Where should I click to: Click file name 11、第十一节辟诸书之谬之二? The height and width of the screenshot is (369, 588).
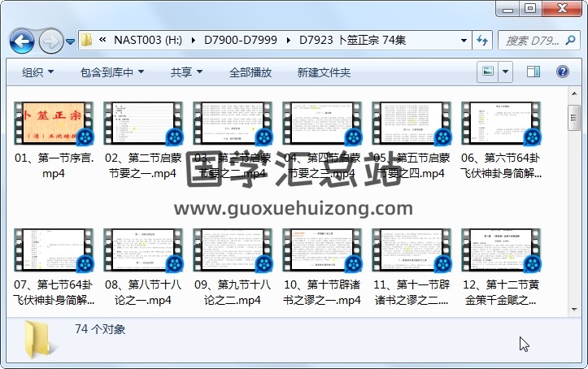pyautogui.click(x=412, y=293)
